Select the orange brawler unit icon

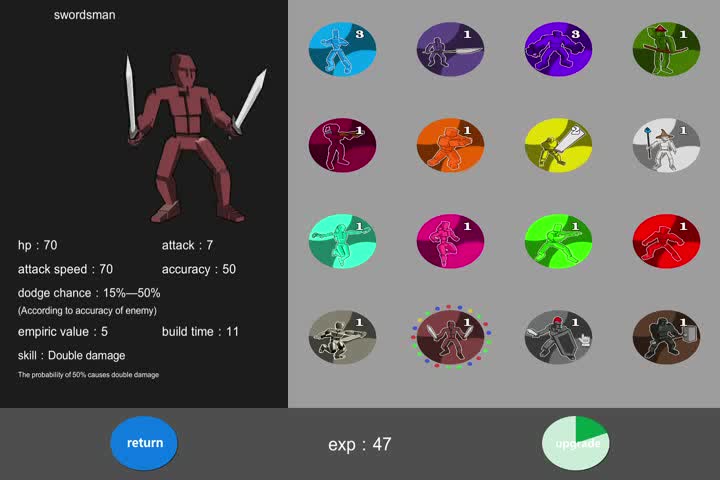(x=450, y=145)
